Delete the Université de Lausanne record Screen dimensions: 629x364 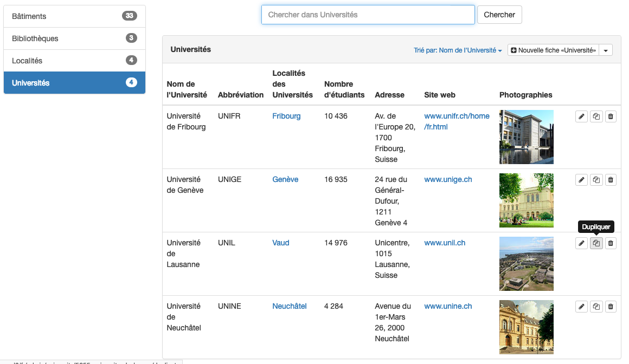pyautogui.click(x=611, y=243)
